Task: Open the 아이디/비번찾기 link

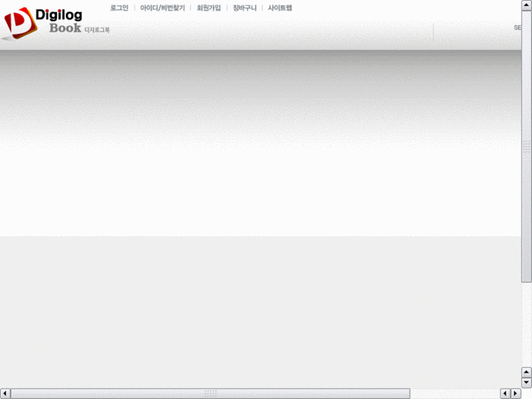Action: click(x=162, y=8)
